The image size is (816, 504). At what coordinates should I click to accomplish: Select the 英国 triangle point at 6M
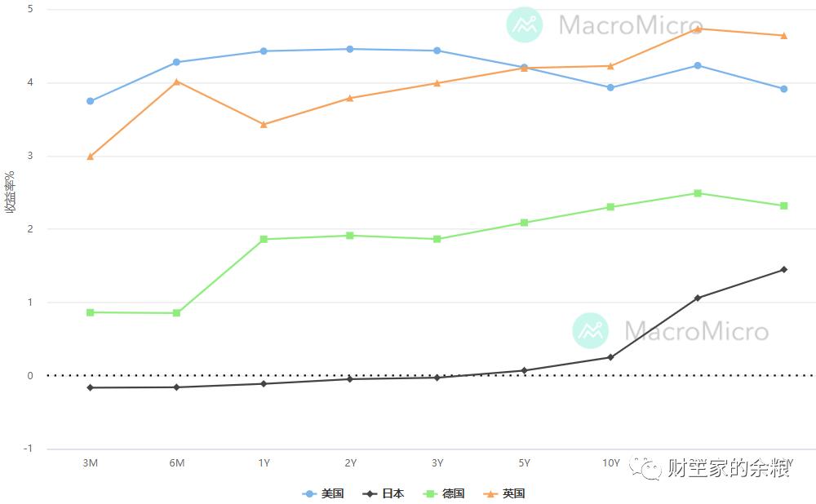click(x=176, y=82)
